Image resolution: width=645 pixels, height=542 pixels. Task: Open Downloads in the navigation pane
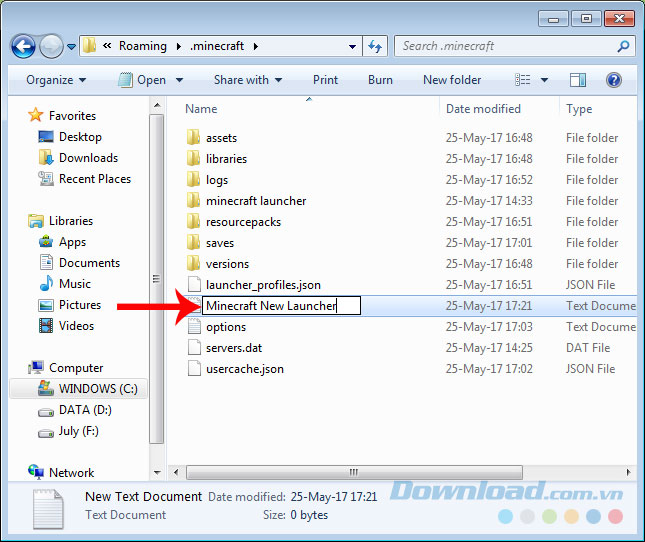coord(88,158)
